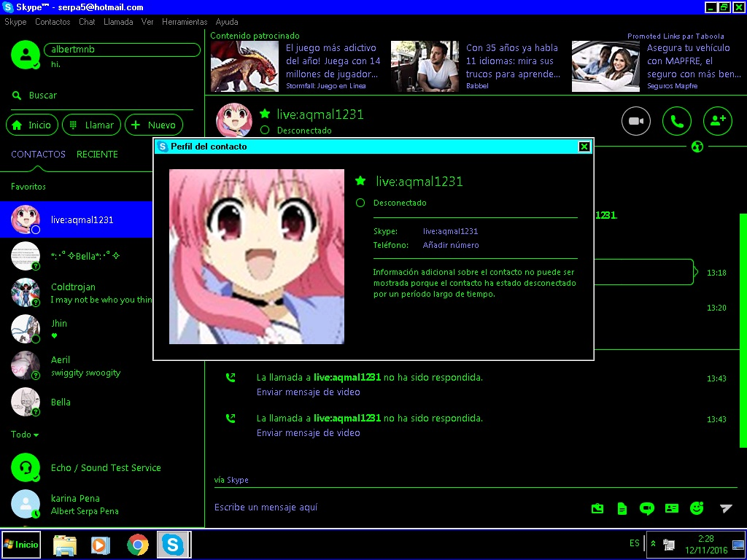
Task: Start a video call with live:aqmal1231
Action: point(635,121)
